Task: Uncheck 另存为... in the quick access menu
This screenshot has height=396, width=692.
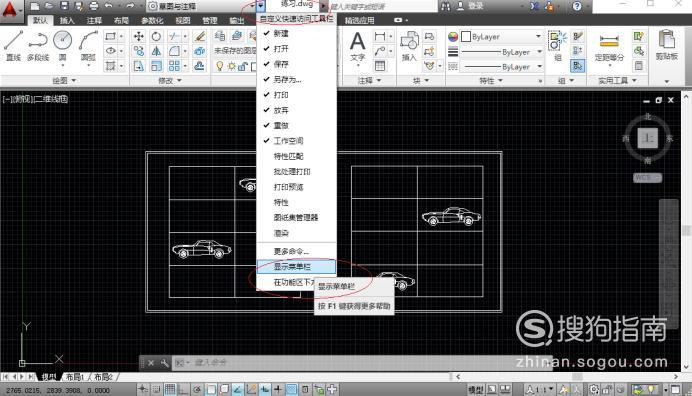Action: (x=297, y=79)
